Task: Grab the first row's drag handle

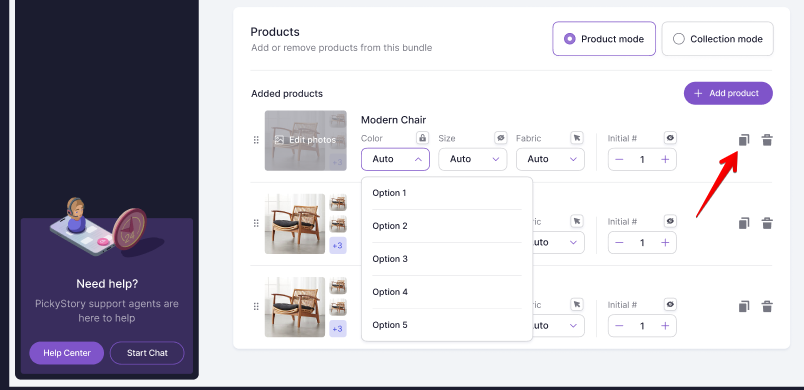Action: tap(256, 140)
